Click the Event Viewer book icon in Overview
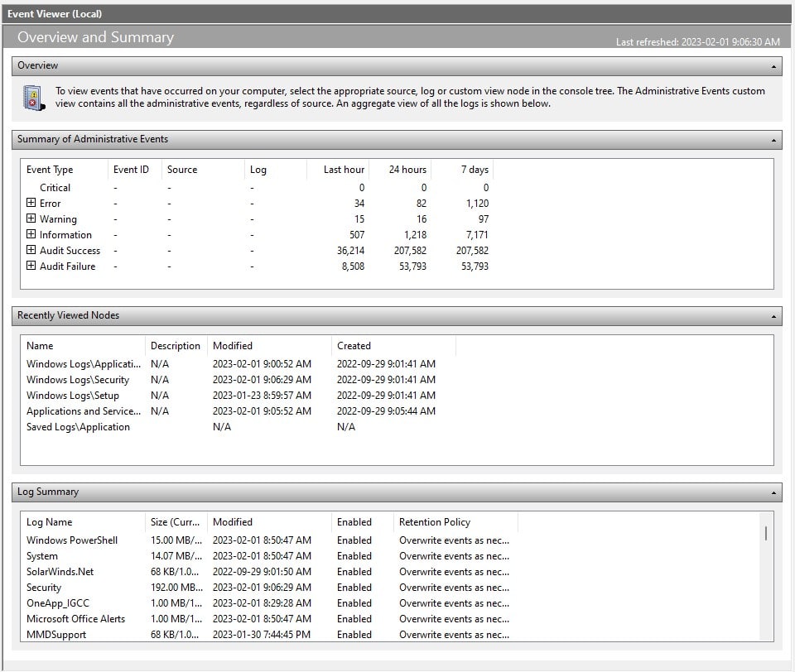Image resolution: width=795 pixels, height=672 pixels. tap(33, 97)
